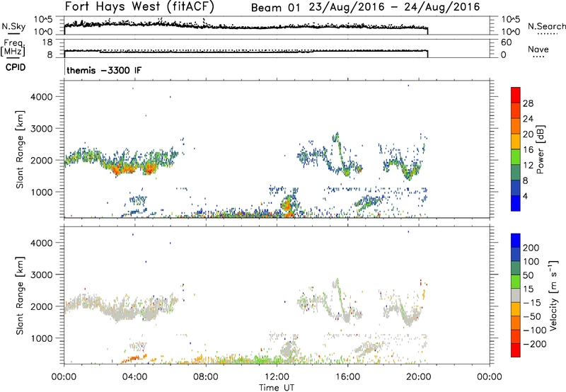Select the "Freq. [MHz]" axis label
566x392 pixels.
point(13,48)
